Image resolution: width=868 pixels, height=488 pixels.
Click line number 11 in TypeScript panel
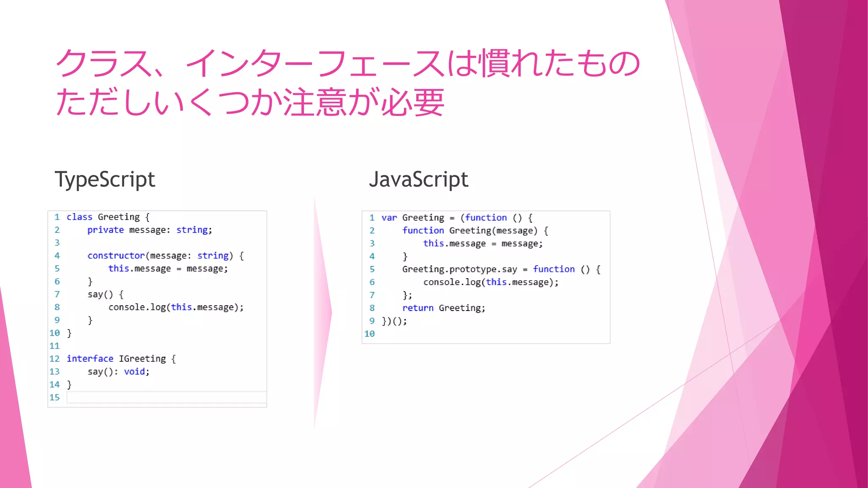(x=55, y=346)
